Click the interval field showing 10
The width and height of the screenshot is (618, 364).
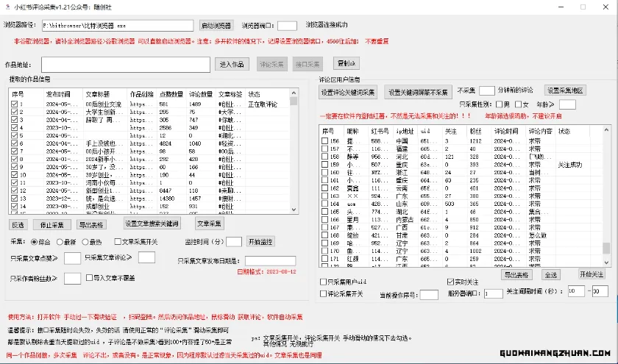[x=576, y=291]
